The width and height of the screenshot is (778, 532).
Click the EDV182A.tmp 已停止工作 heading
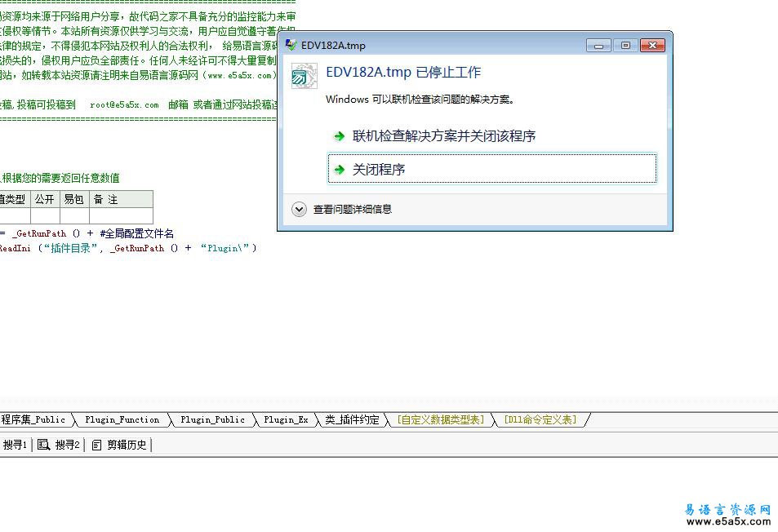(403, 73)
